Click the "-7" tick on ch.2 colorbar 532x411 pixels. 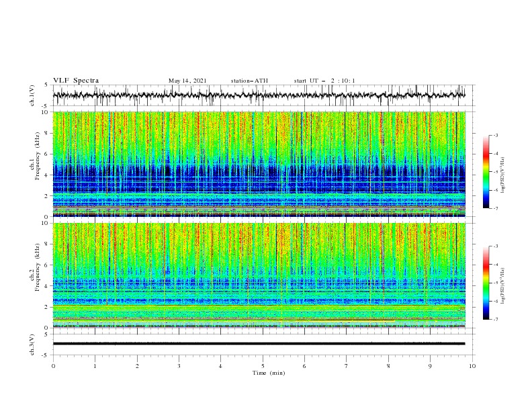click(495, 320)
